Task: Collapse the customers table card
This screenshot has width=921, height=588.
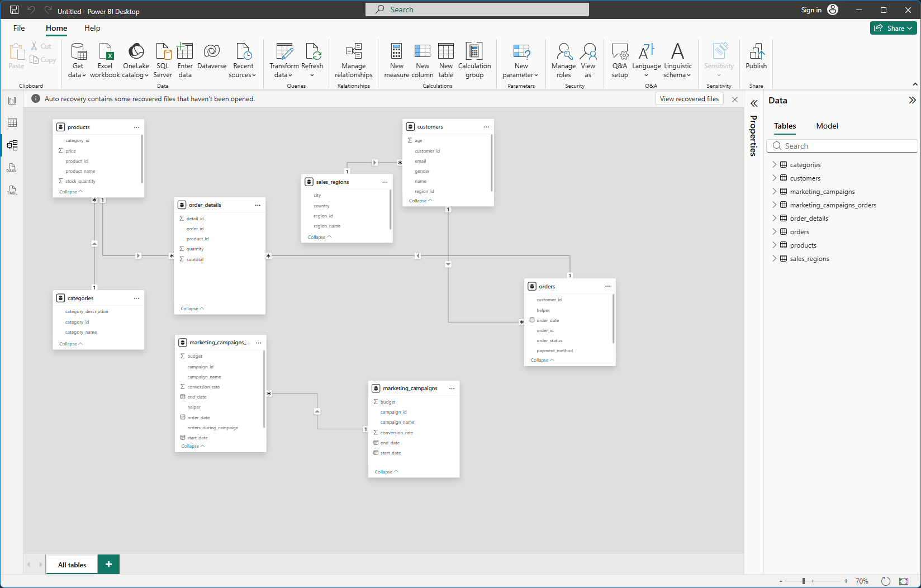Action: (x=421, y=201)
